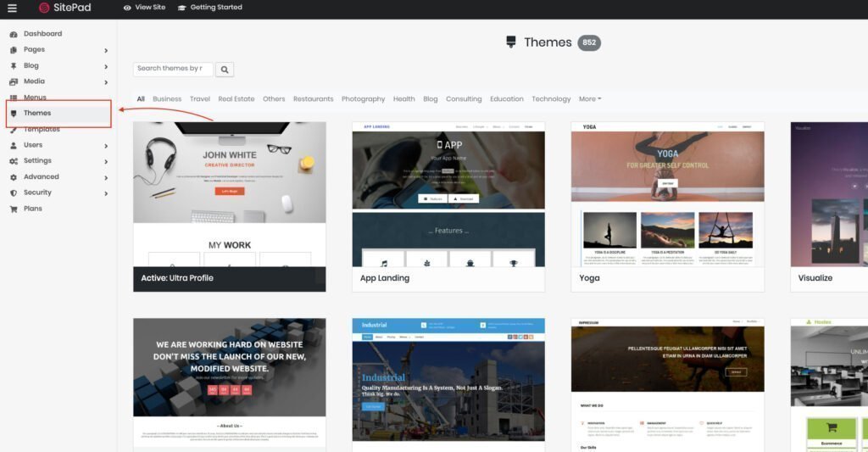Open the More categories dropdown

[590, 98]
